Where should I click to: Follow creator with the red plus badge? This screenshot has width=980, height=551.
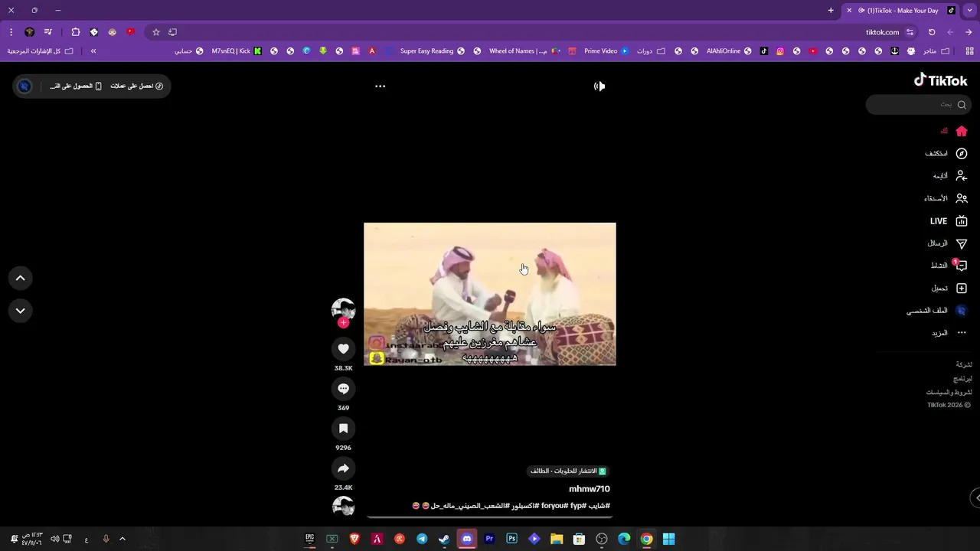click(343, 323)
